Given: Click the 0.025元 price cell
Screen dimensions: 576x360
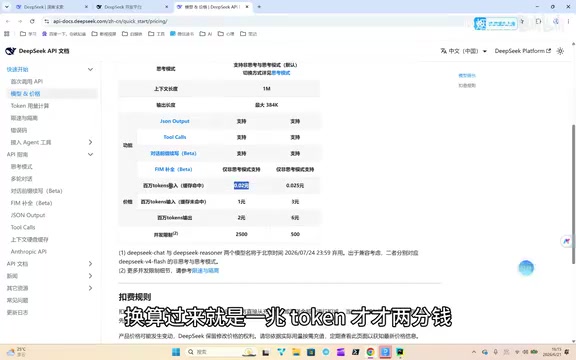Looking at the screenshot, I should tap(295, 186).
